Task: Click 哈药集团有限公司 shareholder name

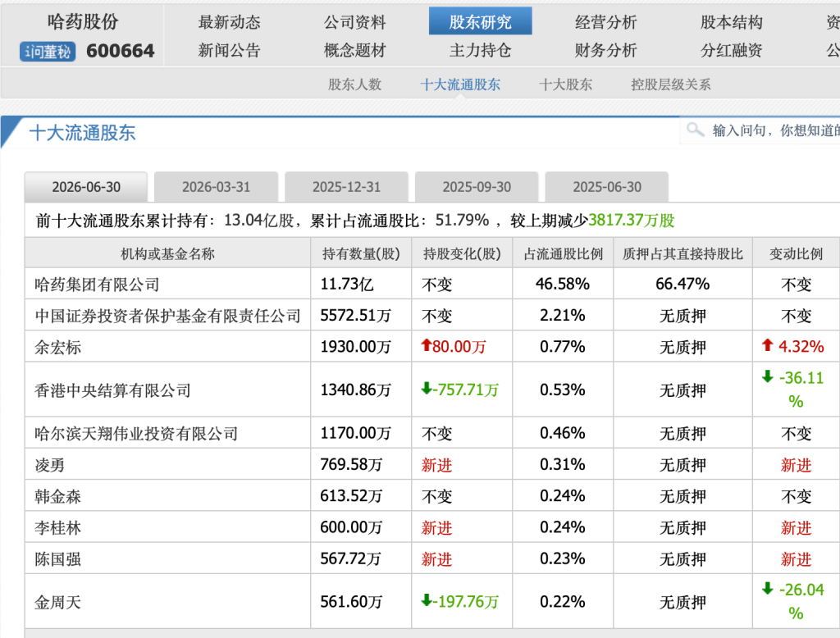Action: point(97,284)
